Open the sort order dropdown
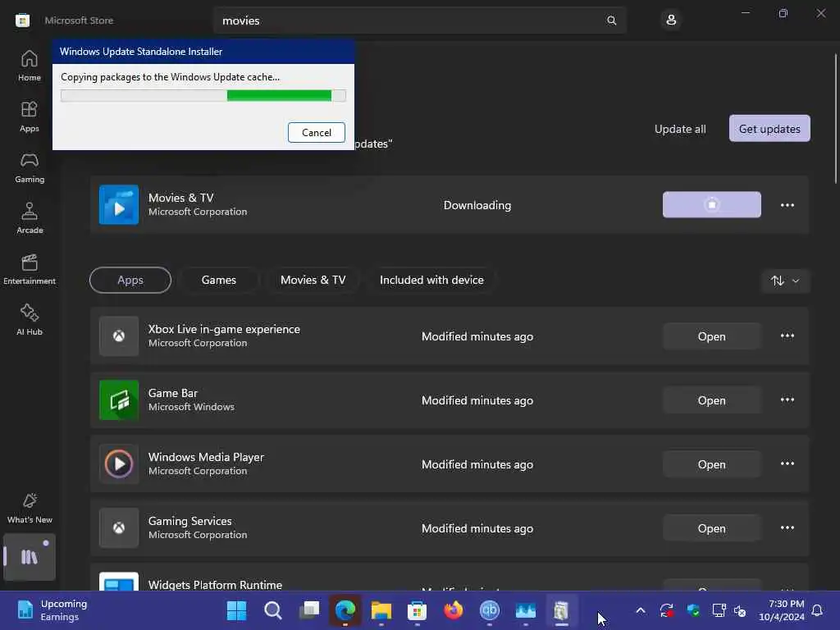The image size is (840, 630). point(785,281)
